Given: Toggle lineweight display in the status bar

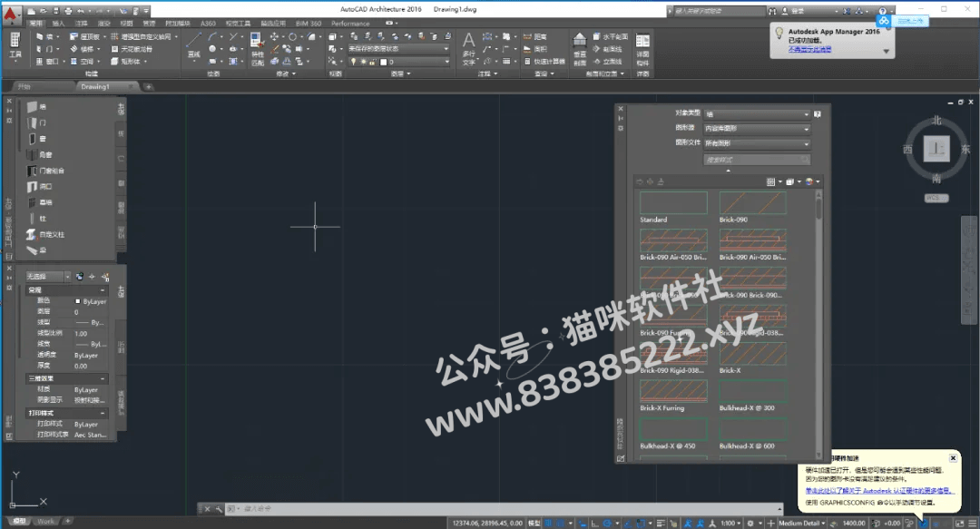Looking at the screenshot, I should coord(661,524).
